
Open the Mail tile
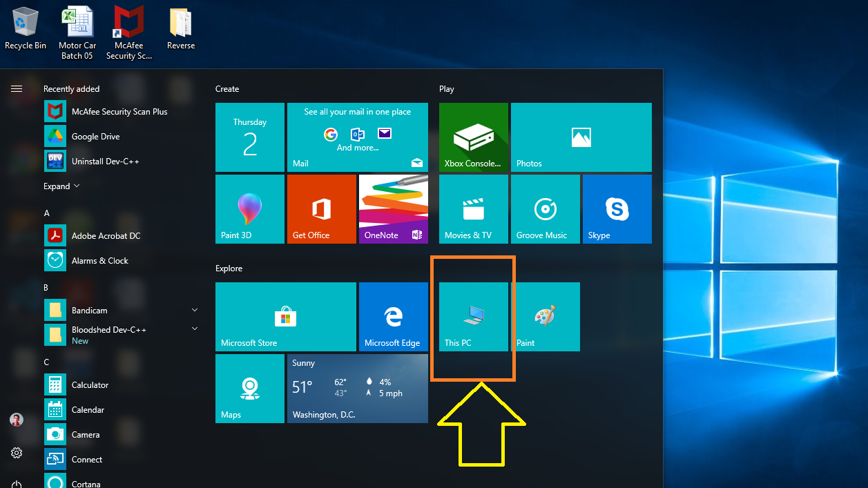point(358,137)
